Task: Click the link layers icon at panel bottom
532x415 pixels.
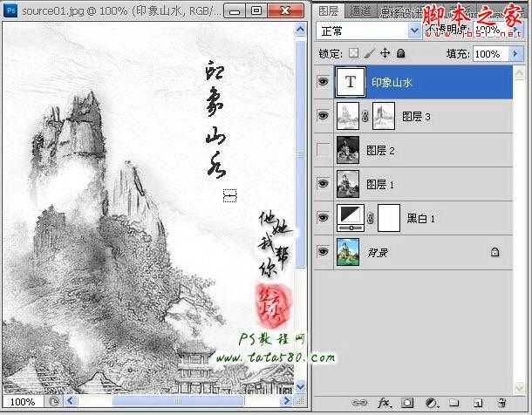Action: point(359,403)
